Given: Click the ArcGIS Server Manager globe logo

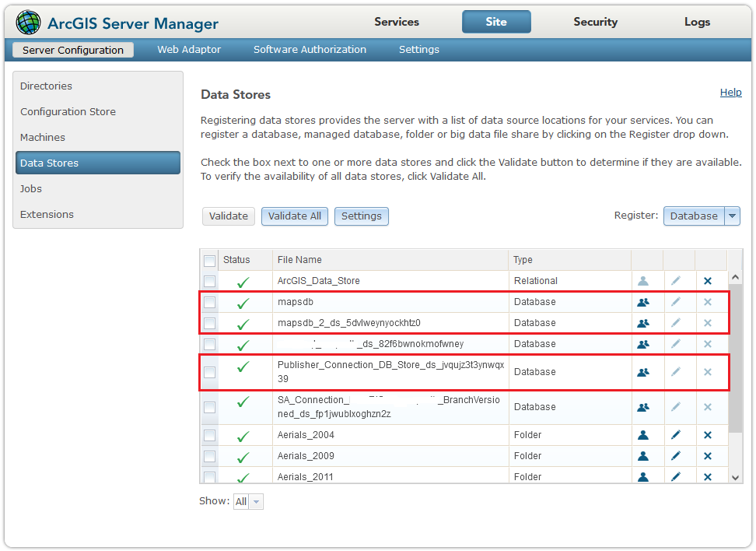Looking at the screenshot, I should click(x=28, y=22).
